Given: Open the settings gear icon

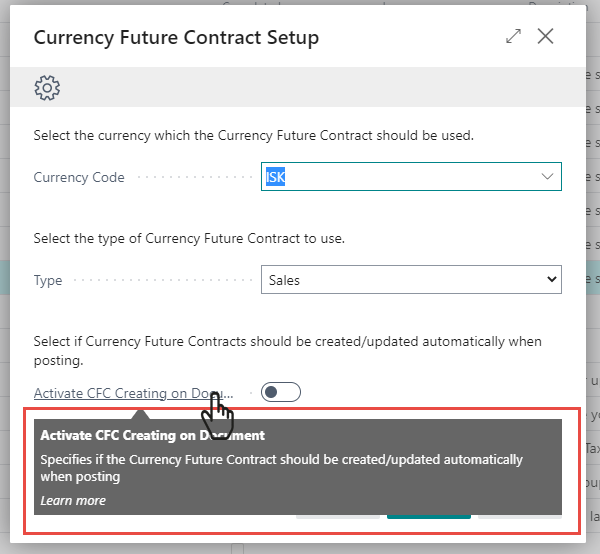Looking at the screenshot, I should coord(46,88).
